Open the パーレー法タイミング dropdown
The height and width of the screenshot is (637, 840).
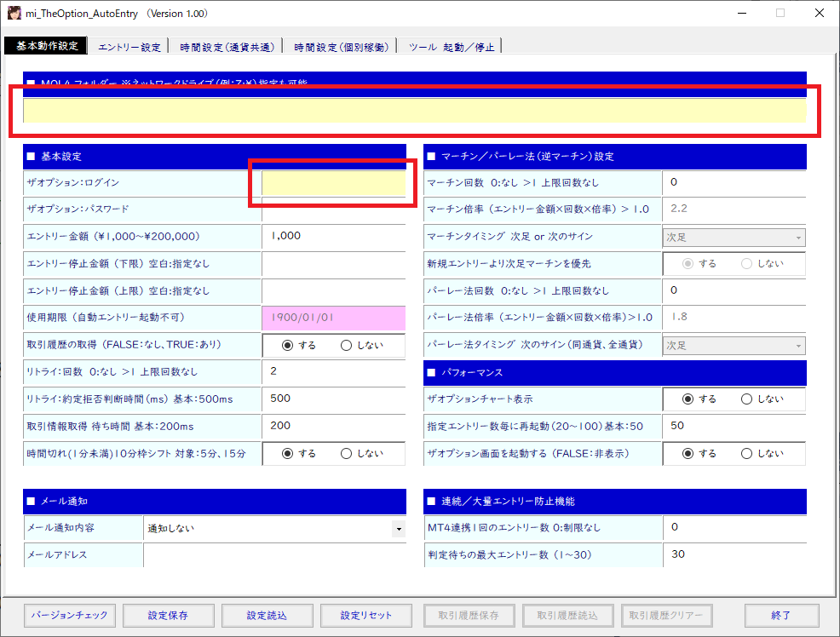point(798,346)
